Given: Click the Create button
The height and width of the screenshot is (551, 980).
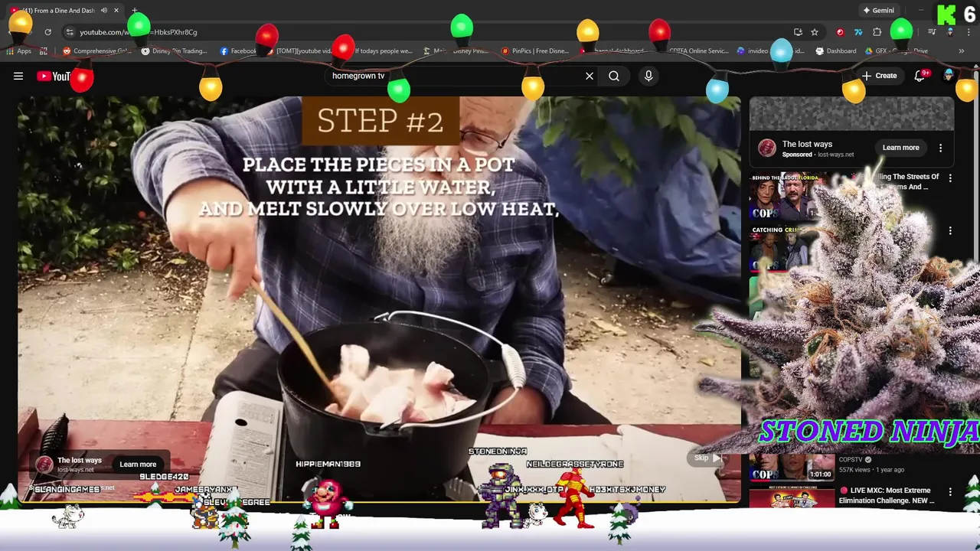Looking at the screenshot, I should coord(879,76).
